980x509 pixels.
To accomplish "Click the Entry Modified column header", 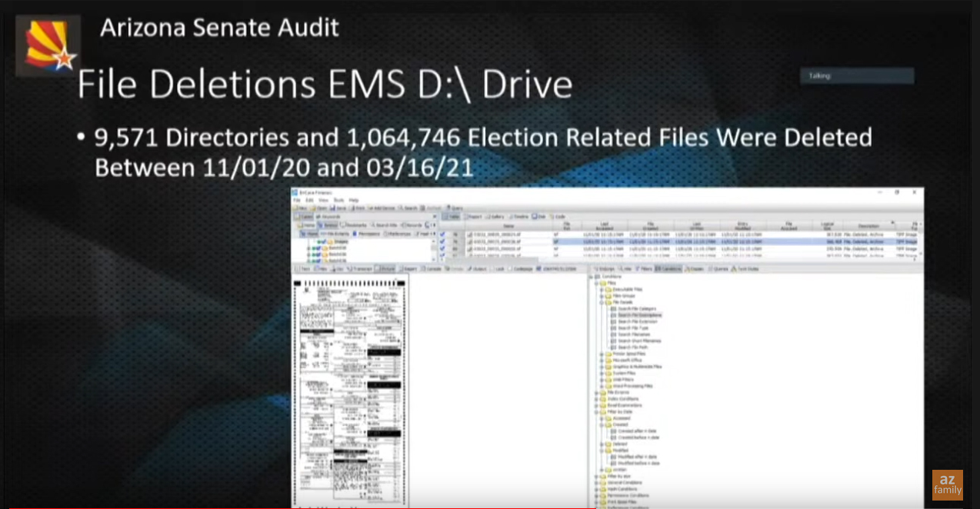I will click(x=743, y=226).
